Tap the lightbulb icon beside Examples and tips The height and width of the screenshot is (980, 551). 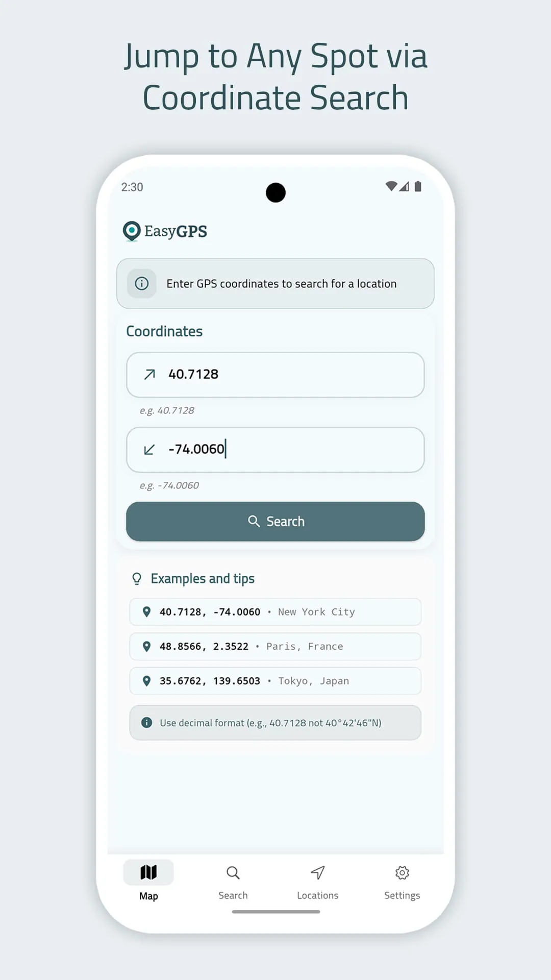tap(137, 578)
